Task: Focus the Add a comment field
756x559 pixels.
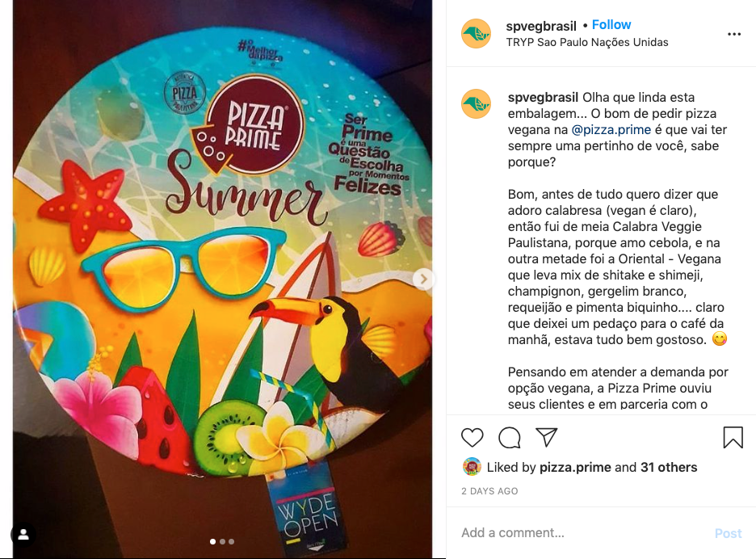Action: click(583, 532)
